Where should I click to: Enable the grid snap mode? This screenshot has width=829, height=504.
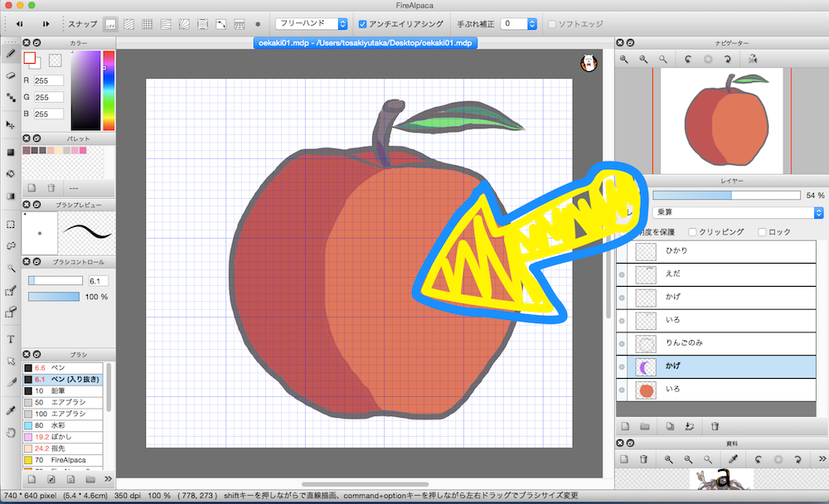coord(147,24)
